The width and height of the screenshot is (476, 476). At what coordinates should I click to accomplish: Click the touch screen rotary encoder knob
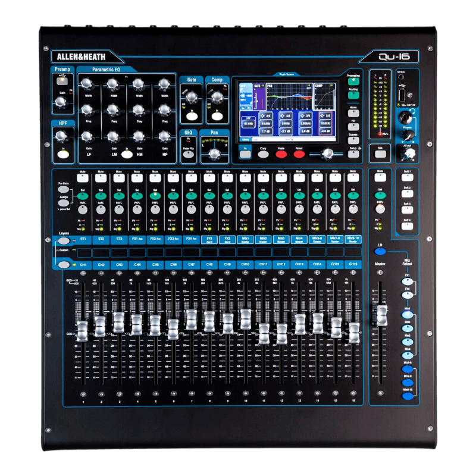coord(327,154)
